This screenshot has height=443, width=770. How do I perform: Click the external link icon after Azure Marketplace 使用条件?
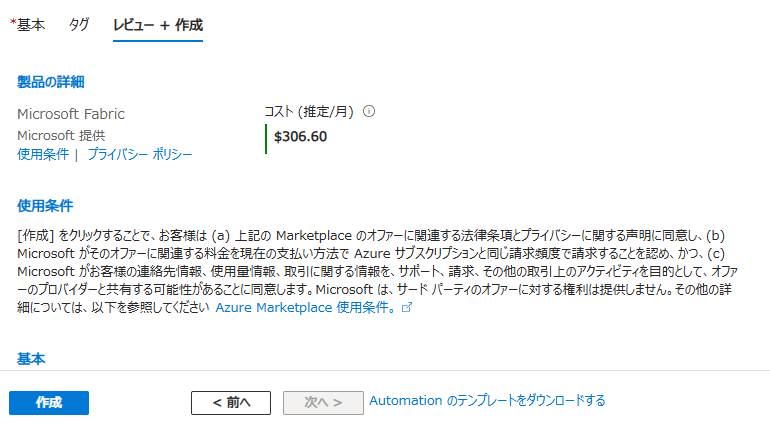coord(407,307)
